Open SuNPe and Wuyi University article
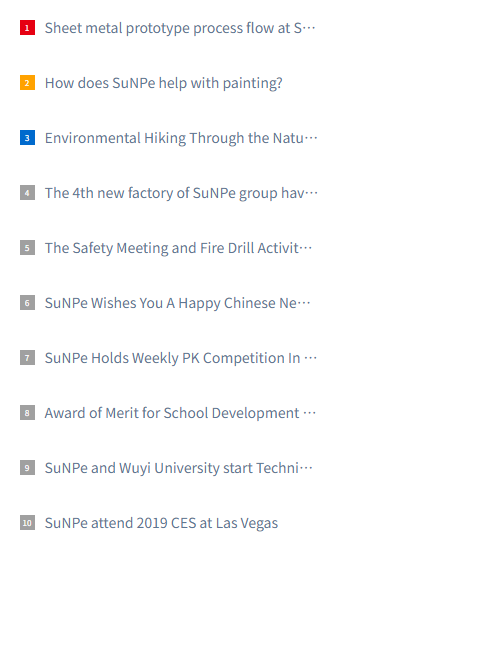The width and height of the screenshot is (490, 670). (x=179, y=468)
